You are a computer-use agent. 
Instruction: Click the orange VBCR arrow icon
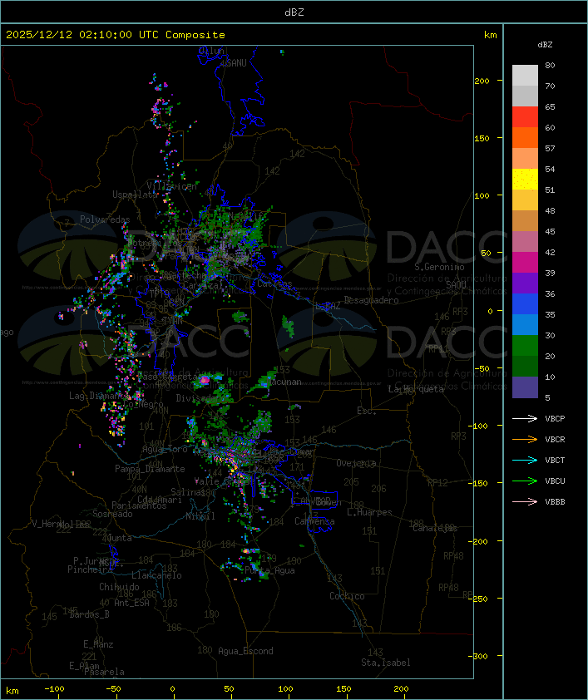coord(525,439)
